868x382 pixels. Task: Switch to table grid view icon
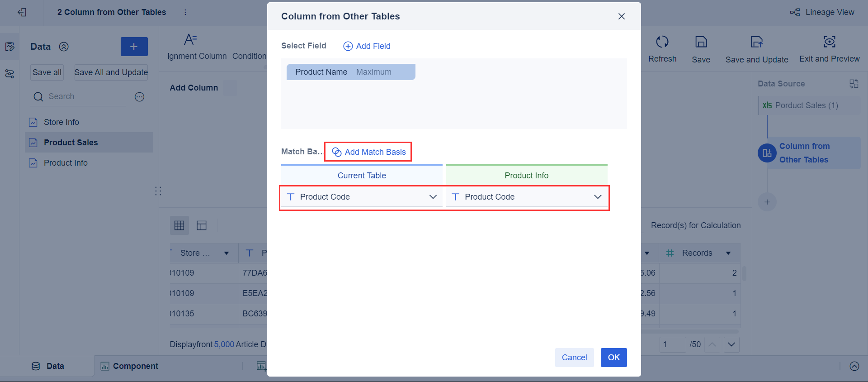pyautogui.click(x=179, y=225)
